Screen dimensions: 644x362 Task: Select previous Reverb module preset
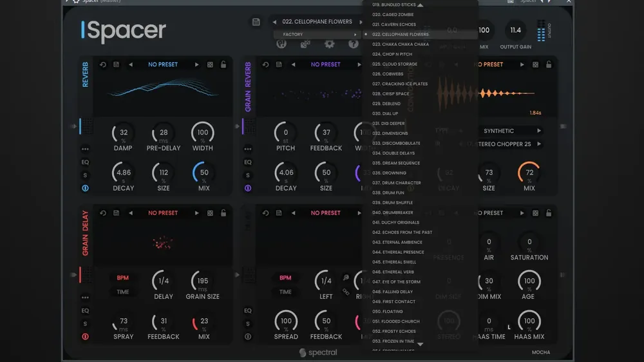[x=131, y=64]
